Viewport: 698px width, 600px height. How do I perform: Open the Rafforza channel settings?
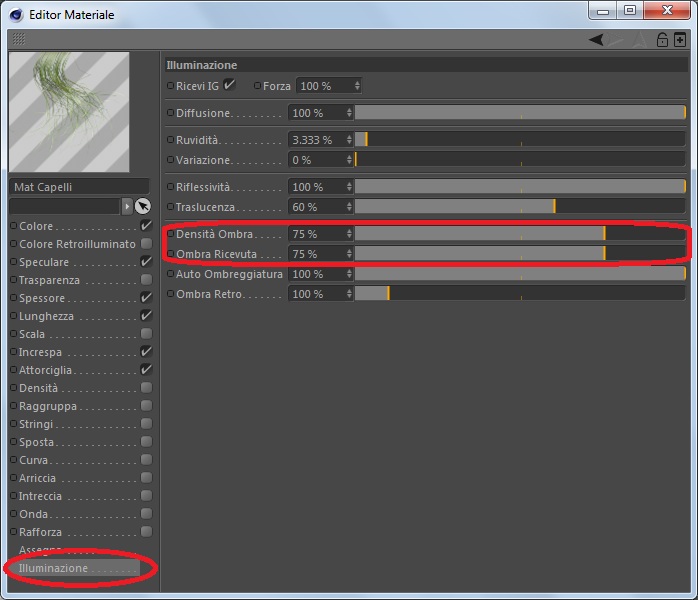(x=40, y=532)
